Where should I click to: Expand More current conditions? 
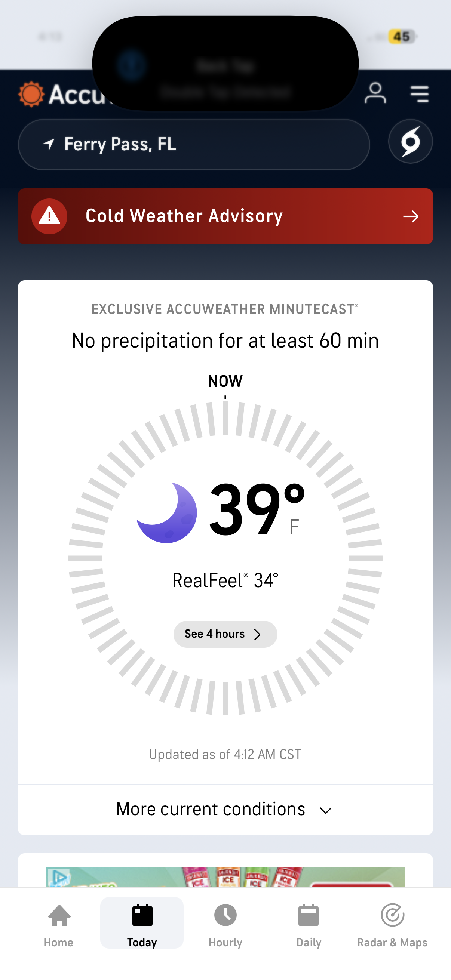[225, 809]
